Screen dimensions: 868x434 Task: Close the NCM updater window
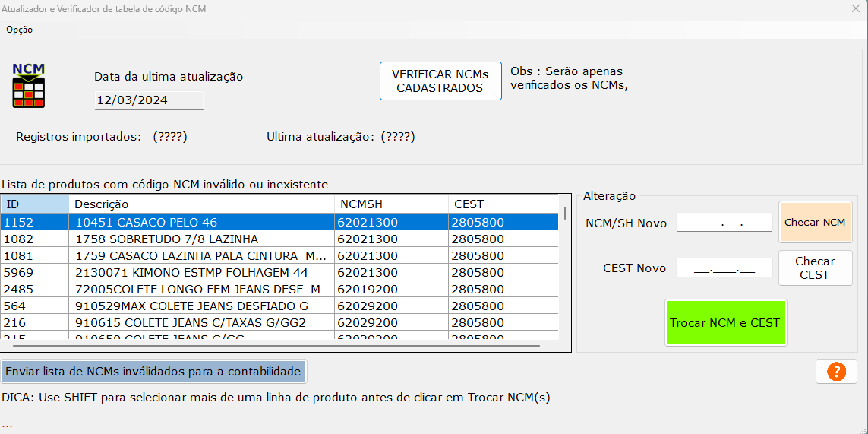pyautogui.click(x=855, y=9)
